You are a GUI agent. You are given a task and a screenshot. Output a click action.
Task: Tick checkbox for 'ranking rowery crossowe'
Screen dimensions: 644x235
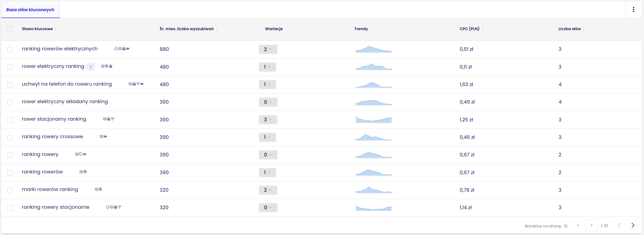[x=10, y=137]
